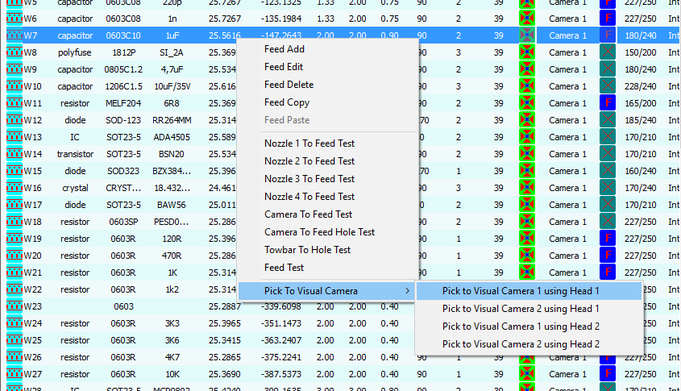Click the 4,7uF value in row W9
This screenshot has height=391, width=681.
(x=172, y=70)
